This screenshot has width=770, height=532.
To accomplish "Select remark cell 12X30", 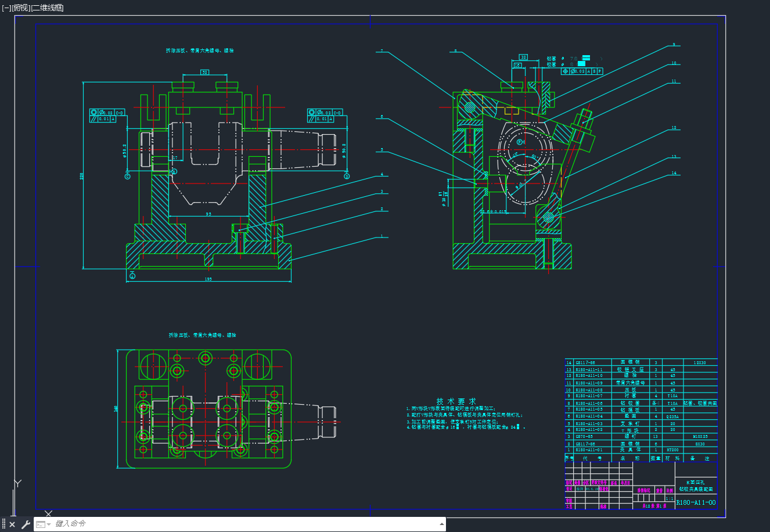I will 700,363.
